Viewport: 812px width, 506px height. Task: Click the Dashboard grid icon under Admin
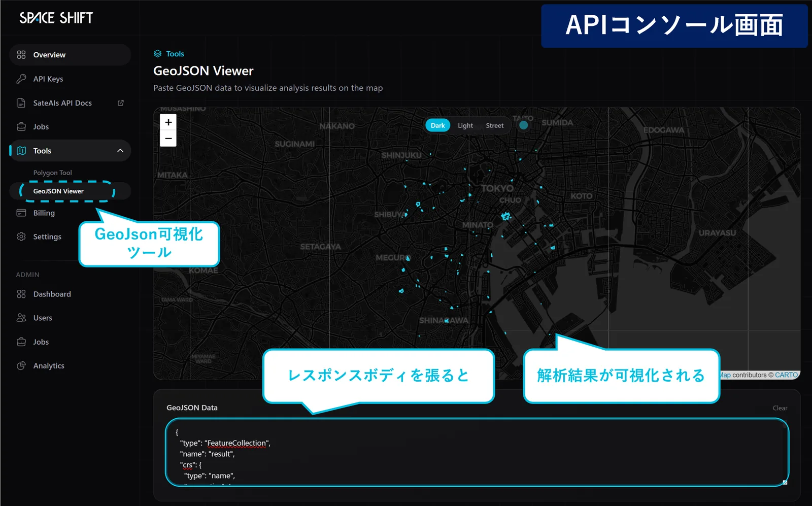pos(21,294)
